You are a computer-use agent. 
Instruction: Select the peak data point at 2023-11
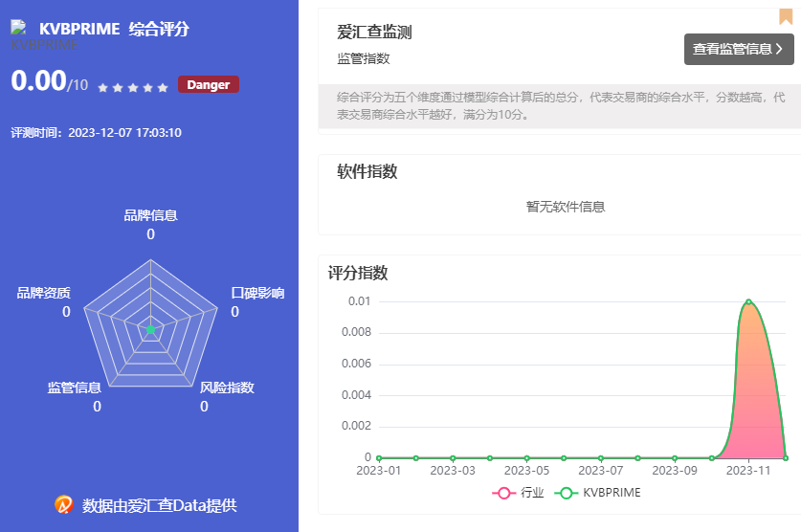click(x=748, y=302)
